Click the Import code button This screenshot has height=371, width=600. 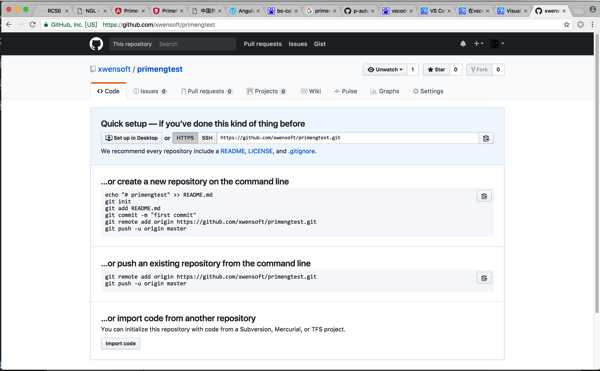click(121, 343)
